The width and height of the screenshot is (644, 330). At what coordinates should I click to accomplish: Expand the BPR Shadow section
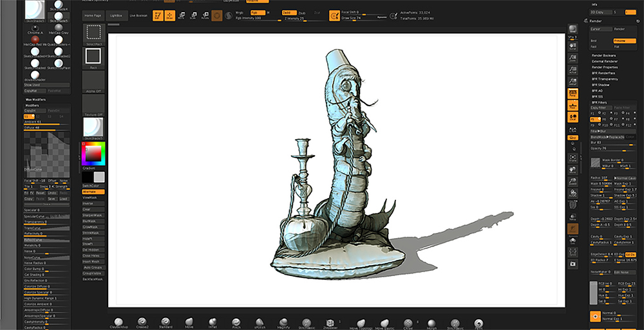coord(600,84)
